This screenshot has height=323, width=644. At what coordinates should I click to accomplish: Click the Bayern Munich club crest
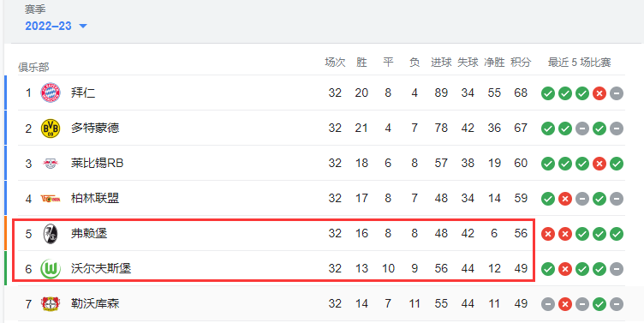(51, 93)
